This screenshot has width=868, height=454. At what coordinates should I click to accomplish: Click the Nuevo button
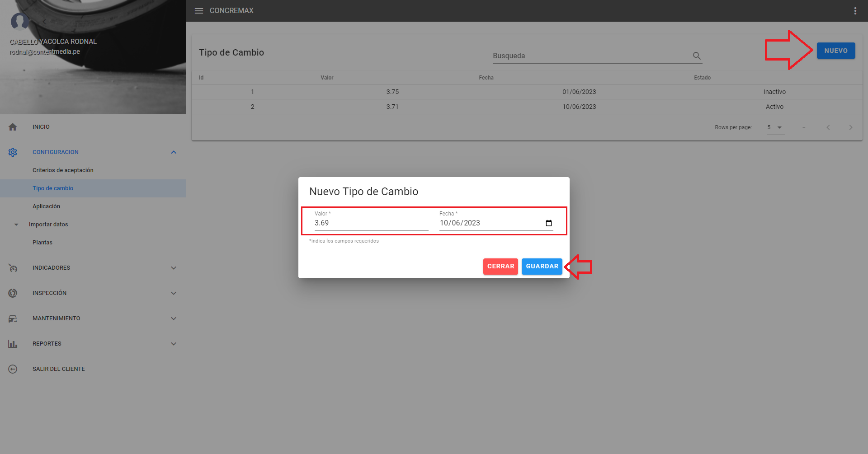click(835, 51)
